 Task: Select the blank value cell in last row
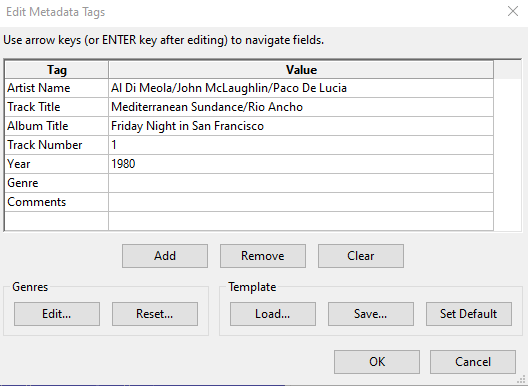point(301,221)
